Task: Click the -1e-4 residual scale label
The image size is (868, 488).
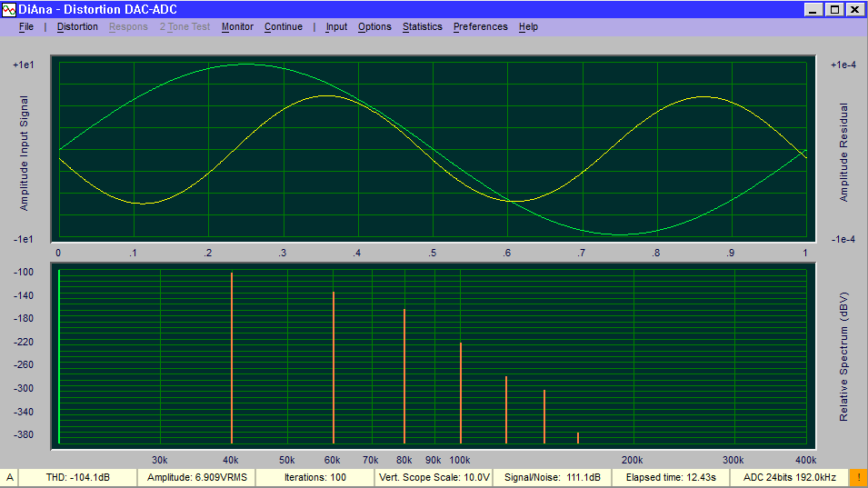Action: coord(843,239)
